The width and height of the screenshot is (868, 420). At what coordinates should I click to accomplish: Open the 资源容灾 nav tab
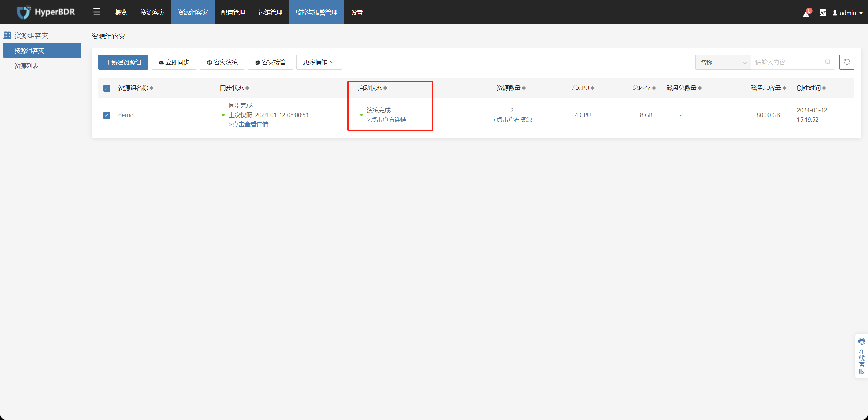pos(153,12)
